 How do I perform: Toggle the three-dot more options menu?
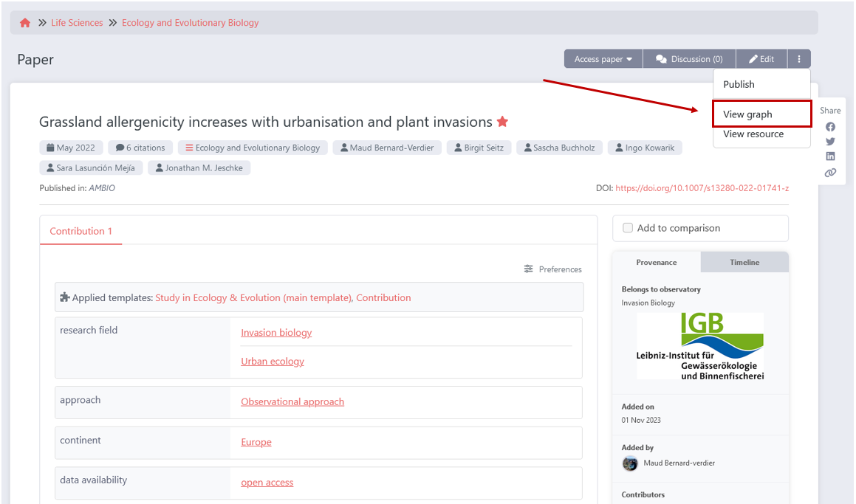point(798,59)
